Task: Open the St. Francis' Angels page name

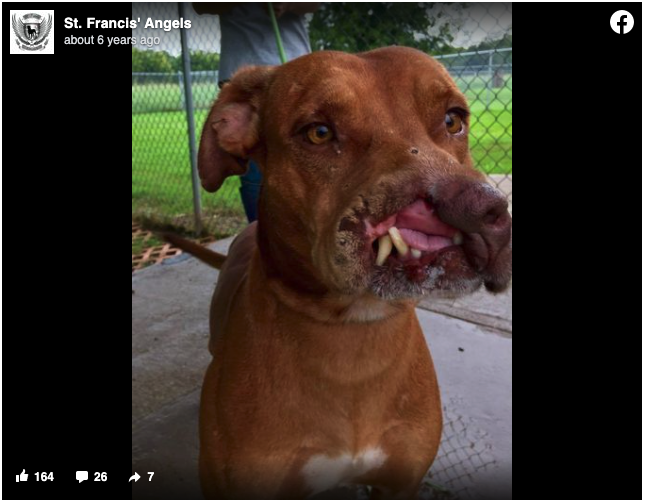Action: point(127,23)
